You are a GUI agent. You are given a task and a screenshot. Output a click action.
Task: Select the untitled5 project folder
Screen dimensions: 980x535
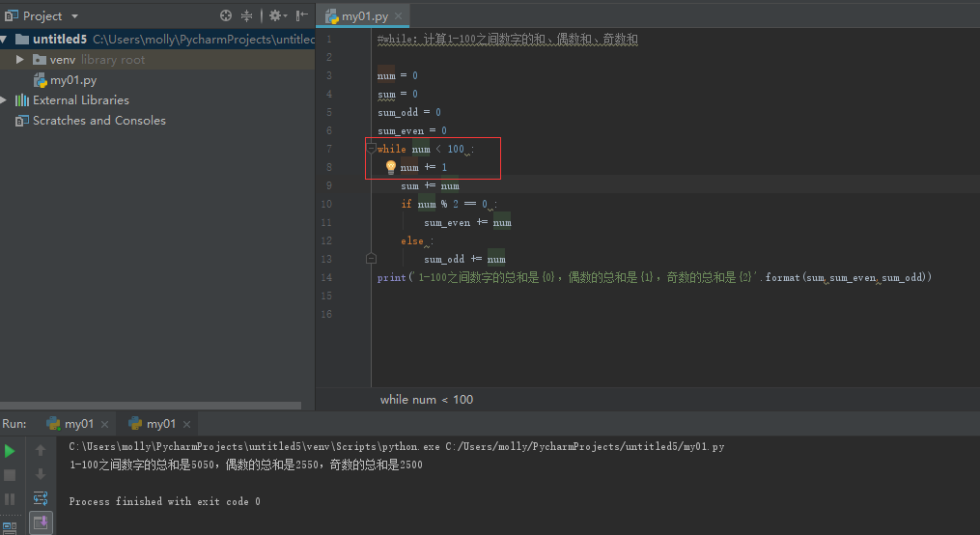[59, 40]
